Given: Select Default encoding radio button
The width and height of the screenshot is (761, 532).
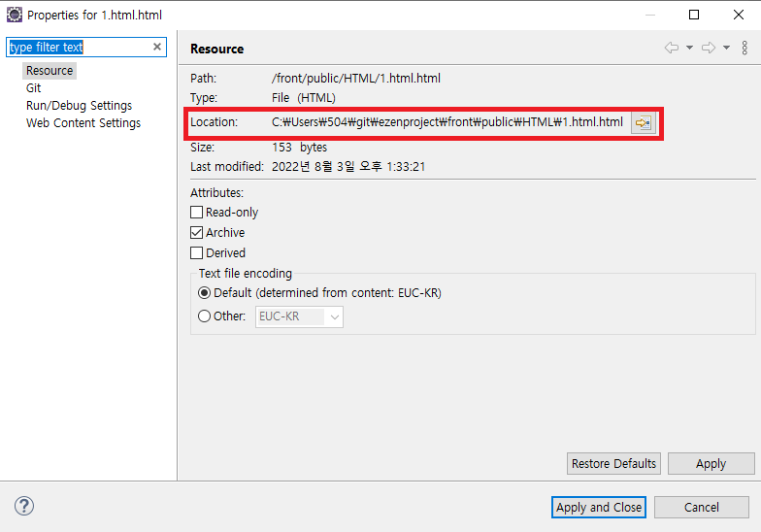Looking at the screenshot, I should pos(204,293).
